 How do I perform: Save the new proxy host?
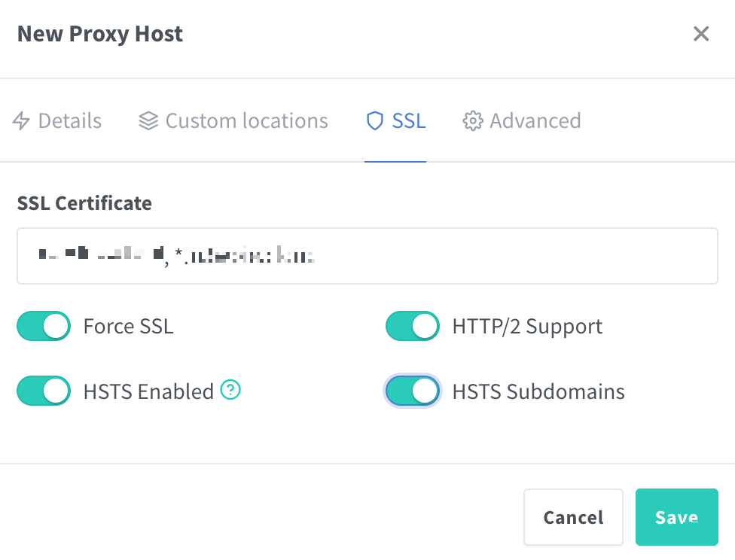pos(676,517)
